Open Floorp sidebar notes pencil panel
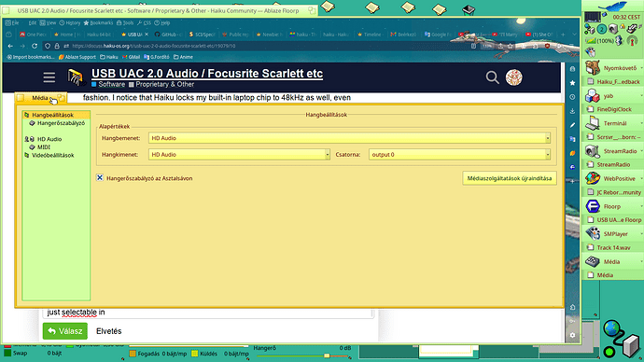 click(572, 125)
